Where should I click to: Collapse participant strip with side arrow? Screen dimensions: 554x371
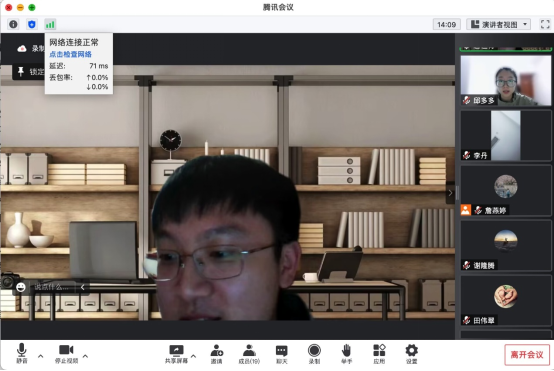pyautogui.click(x=450, y=193)
